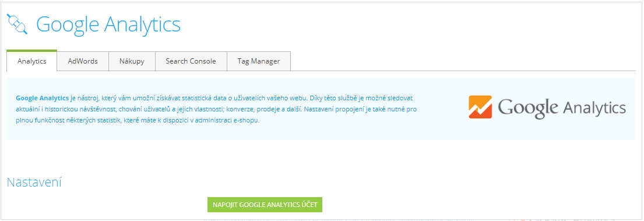Switch to the Tag Manager tab
Screen dimensions: 644x221
click(259, 61)
